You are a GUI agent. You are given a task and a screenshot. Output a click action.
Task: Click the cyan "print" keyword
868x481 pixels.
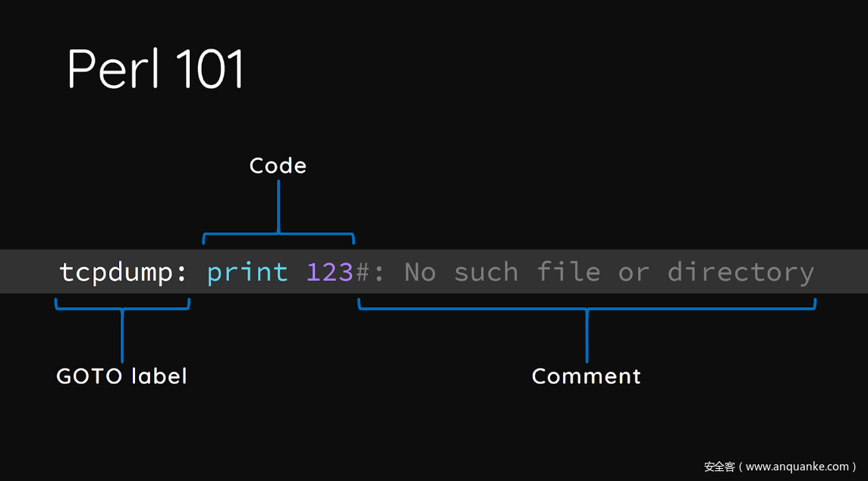(x=247, y=272)
